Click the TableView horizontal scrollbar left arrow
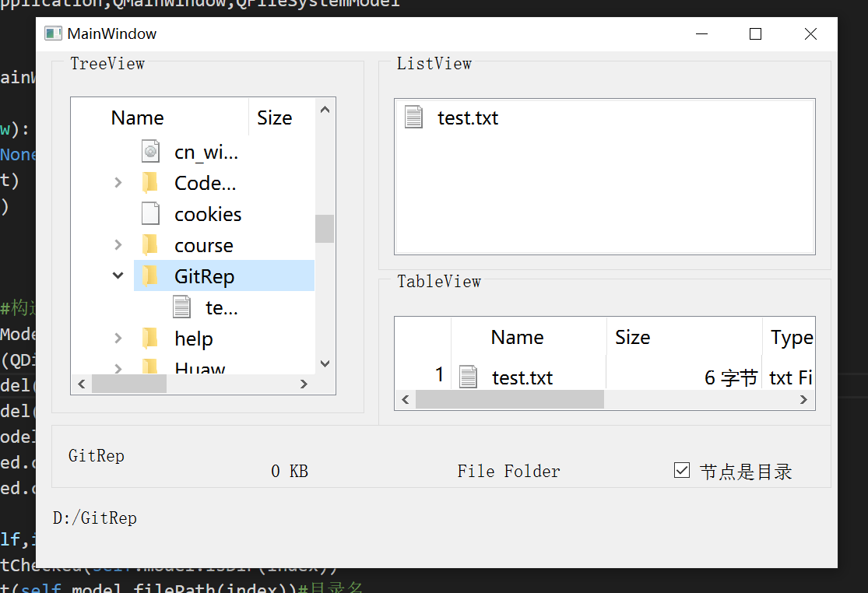The image size is (868, 593). [406, 399]
